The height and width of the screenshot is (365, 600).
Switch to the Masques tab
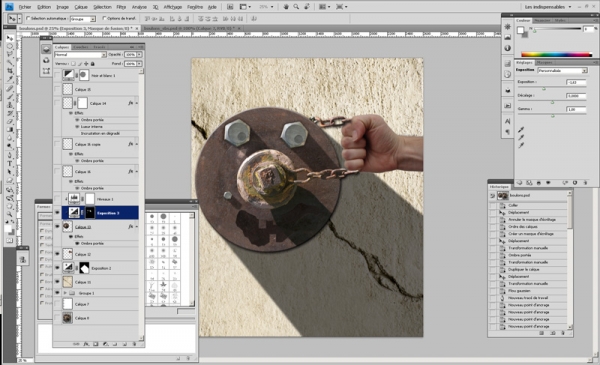[x=545, y=62]
